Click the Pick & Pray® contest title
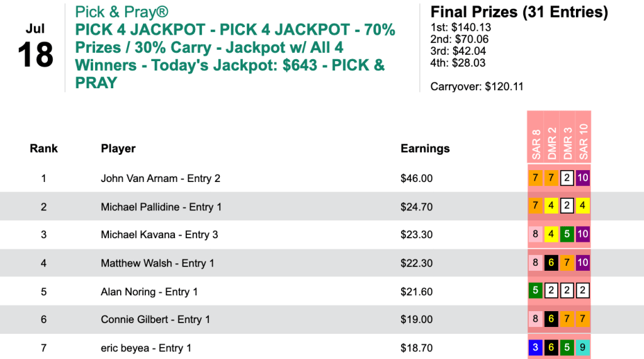 [121, 12]
